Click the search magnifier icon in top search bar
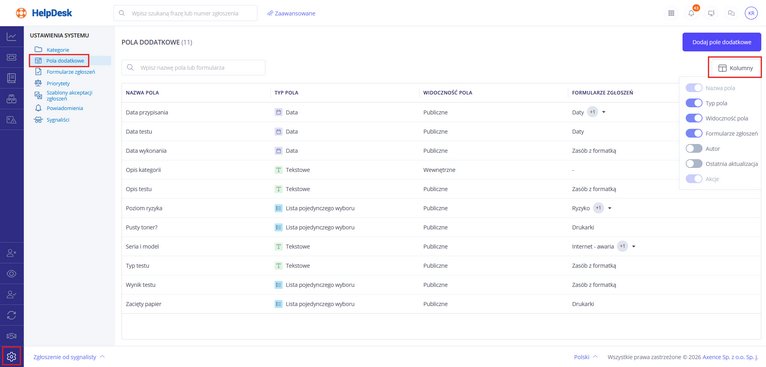The height and width of the screenshot is (367, 766). pos(122,13)
